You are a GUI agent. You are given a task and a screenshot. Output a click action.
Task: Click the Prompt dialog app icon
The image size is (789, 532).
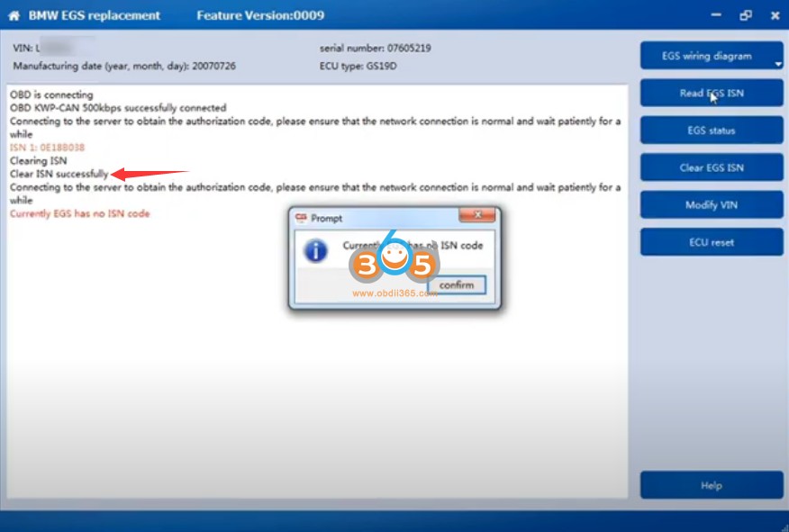click(x=301, y=218)
